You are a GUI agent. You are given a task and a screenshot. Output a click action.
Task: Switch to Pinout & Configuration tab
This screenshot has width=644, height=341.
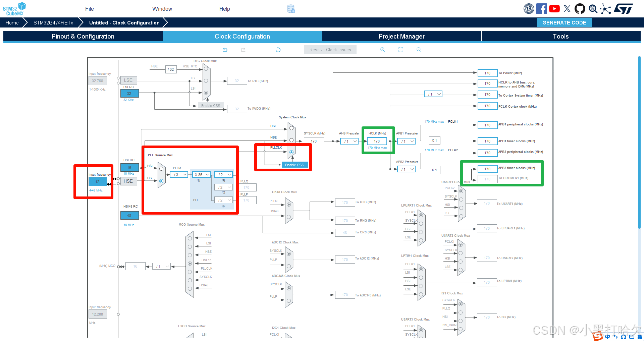[x=83, y=36]
